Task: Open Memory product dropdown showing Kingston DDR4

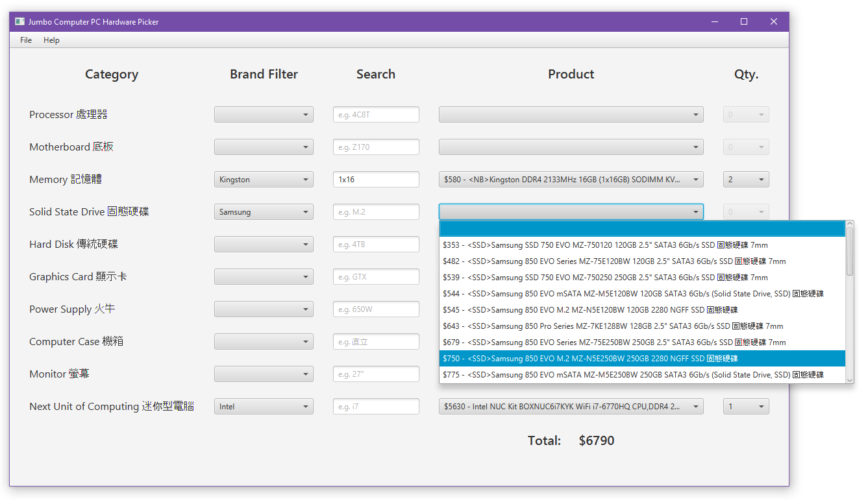Action: coord(571,180)
